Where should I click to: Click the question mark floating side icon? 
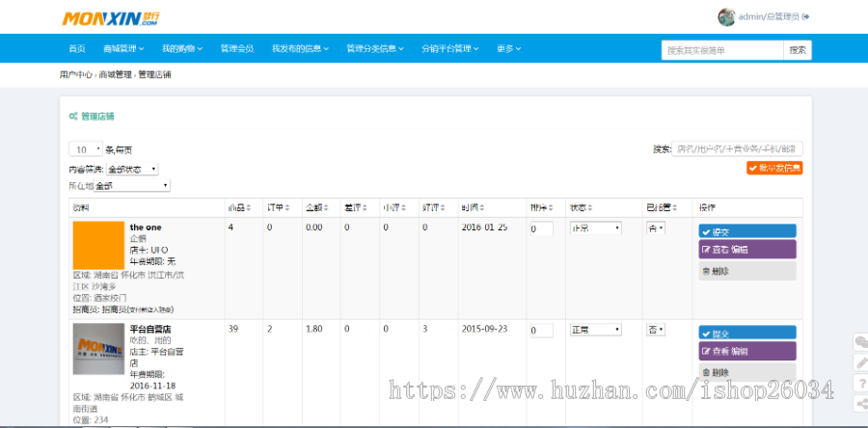pyautogui.click(x=861, y=383)
